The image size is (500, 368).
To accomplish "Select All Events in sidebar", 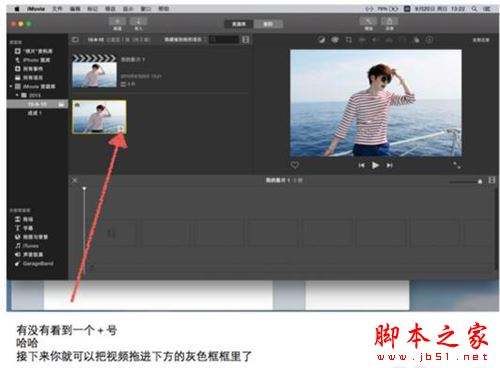I will tap(29, 69).
